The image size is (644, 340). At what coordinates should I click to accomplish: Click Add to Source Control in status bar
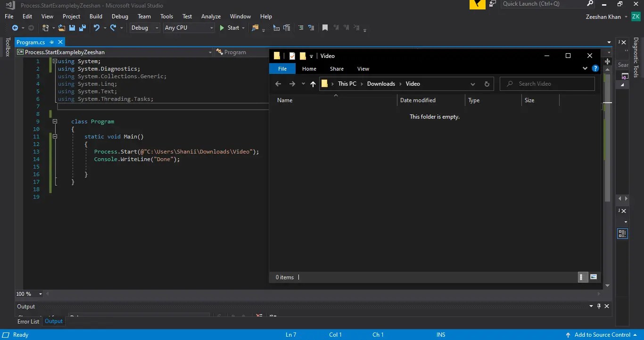tap(603, 334)
